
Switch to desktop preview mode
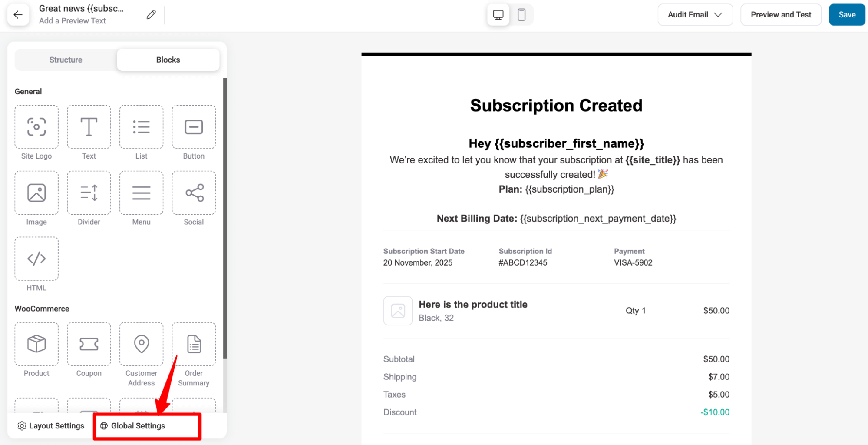point(498,14)
